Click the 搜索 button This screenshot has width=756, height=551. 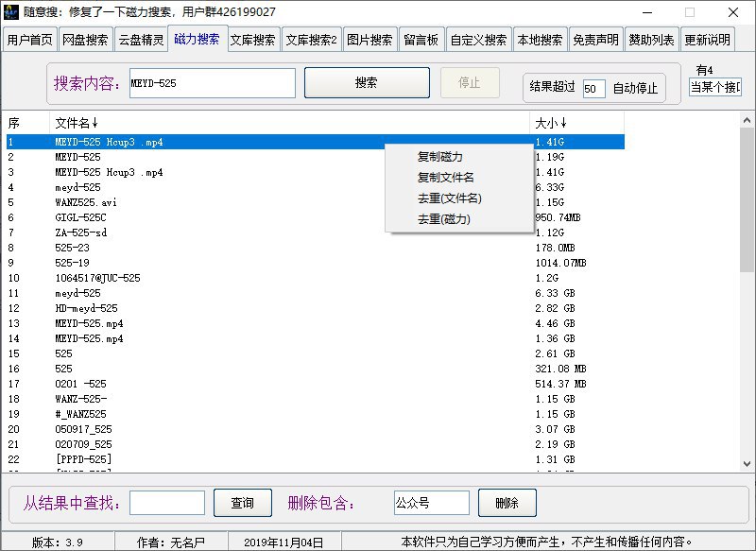coord(367,82)
